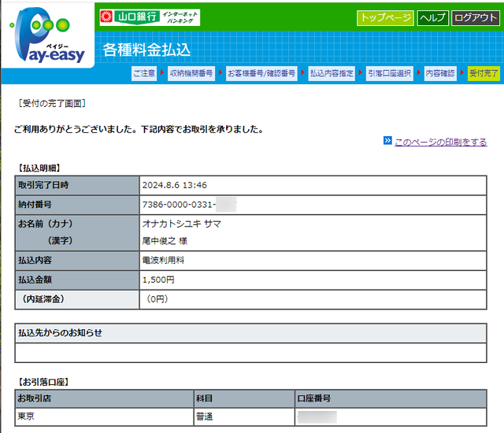This screenshot has height=433, width=504.
Task: Click the 【払込明細】 section title
Action: pyautogui.click(x=39, y=168)
